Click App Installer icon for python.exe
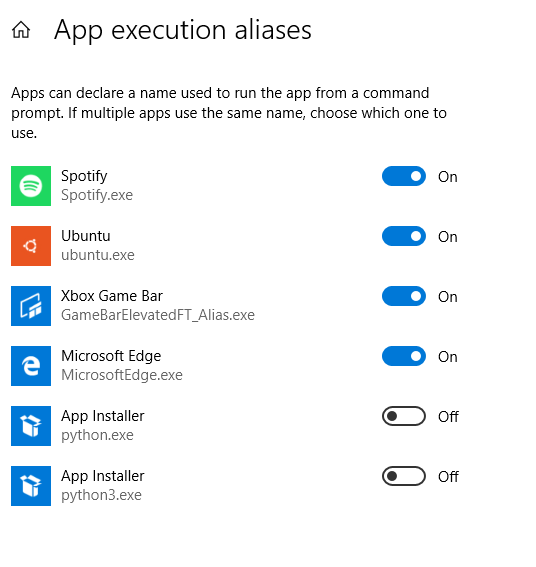536x567 pixels. click(x=31, y=426)
